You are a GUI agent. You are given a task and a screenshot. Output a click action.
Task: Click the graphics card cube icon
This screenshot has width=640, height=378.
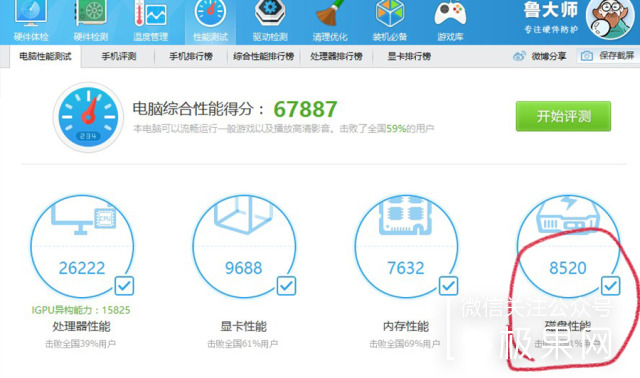tap(244, 215)
